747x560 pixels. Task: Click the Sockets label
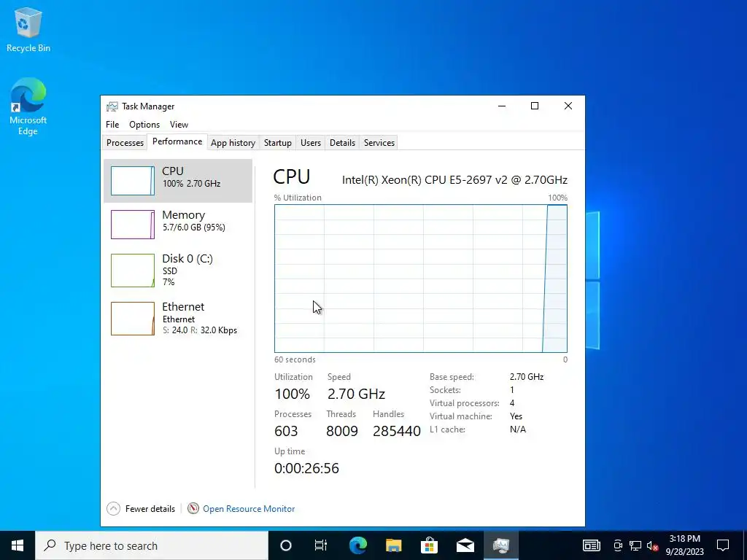pos(445,390)
